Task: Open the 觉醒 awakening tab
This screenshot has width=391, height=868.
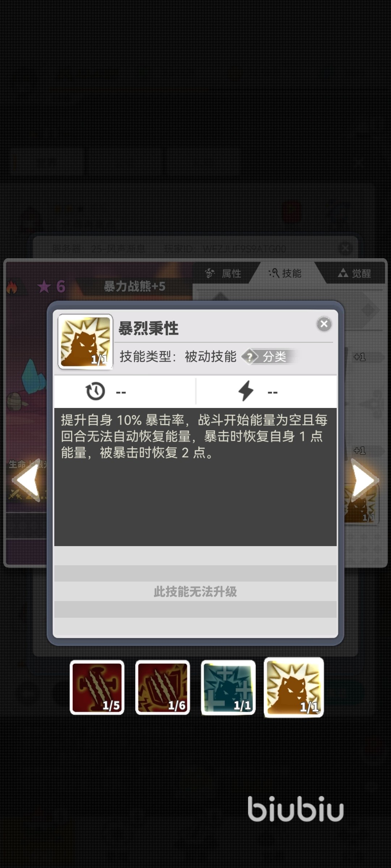Action: (x=355, y=273)
